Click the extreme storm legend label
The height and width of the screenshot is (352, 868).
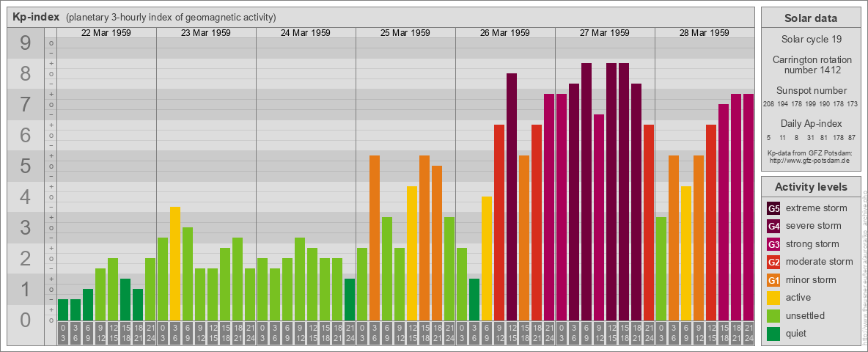[x=817, y=209]
